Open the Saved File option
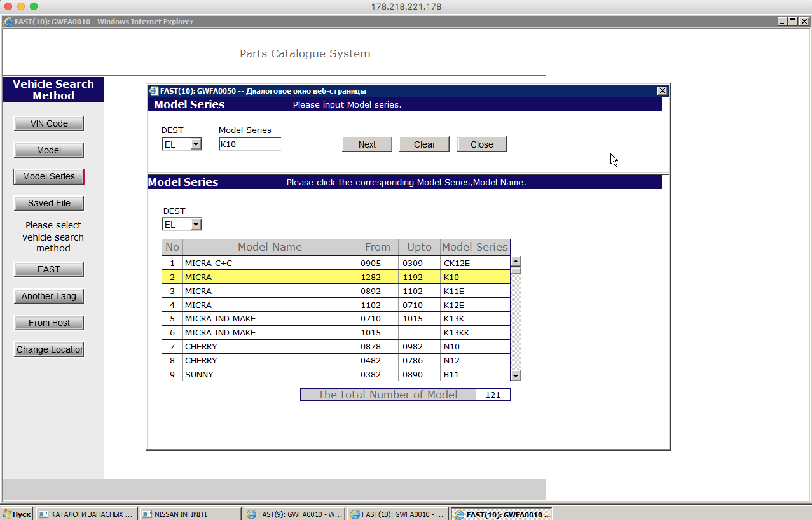Image resolution: width=812 pixels, height=520 pixels. [x=49, y=204]
